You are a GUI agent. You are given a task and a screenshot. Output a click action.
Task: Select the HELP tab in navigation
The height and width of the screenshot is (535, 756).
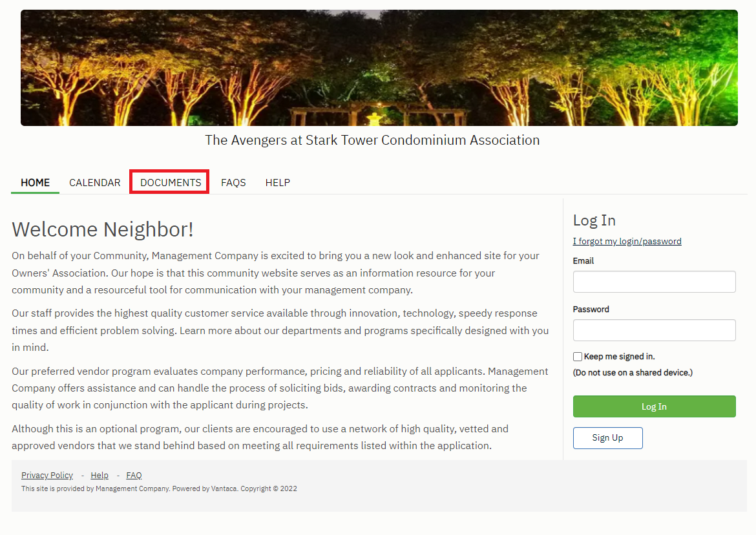coord(278,183)
